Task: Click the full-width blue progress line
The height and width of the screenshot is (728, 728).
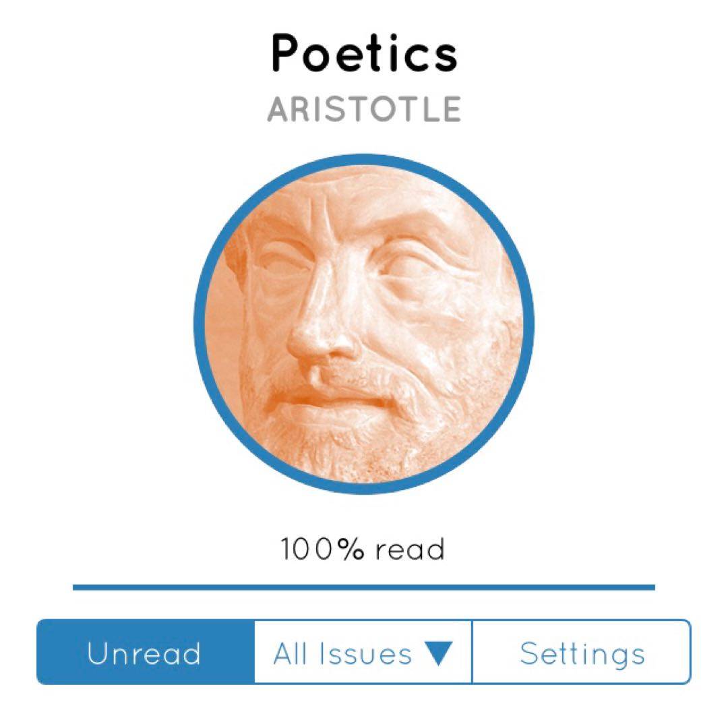Action: (x=364, y=586)
